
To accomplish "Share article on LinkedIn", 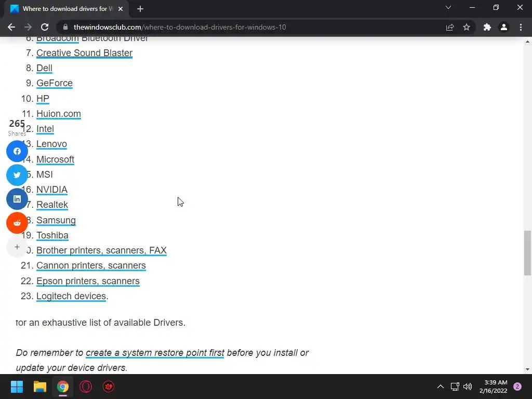I will click(x=17, y=199).
